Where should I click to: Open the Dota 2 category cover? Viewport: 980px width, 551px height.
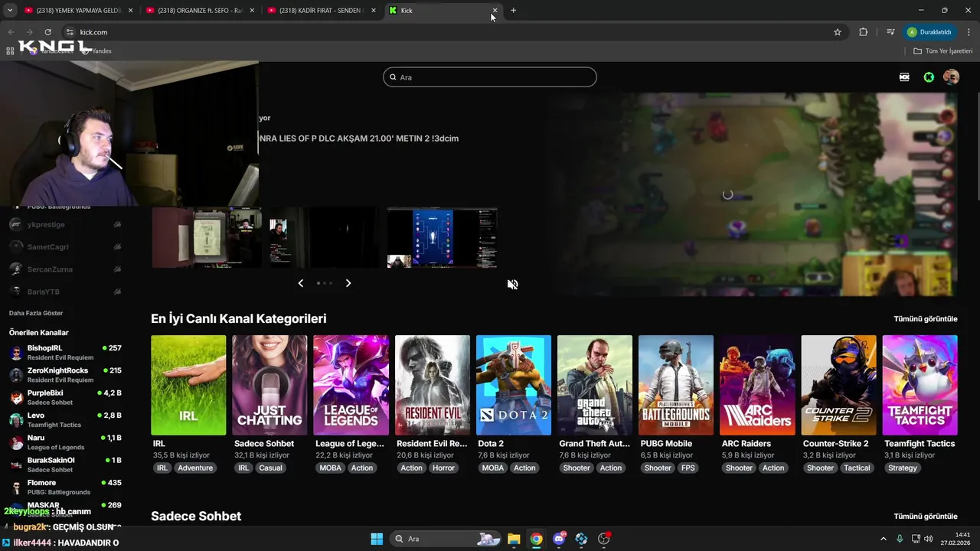[x=514, y=385]
